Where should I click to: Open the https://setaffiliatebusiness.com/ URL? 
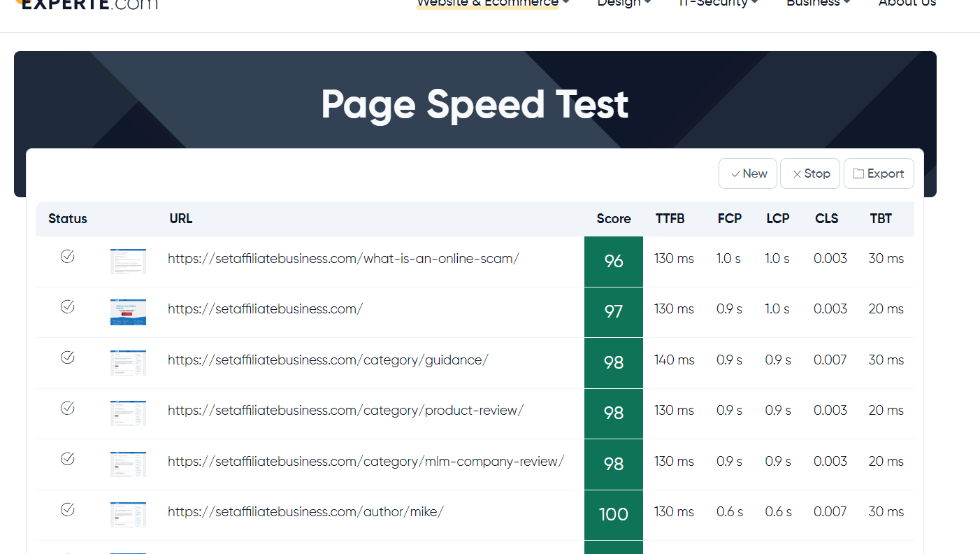265,308
